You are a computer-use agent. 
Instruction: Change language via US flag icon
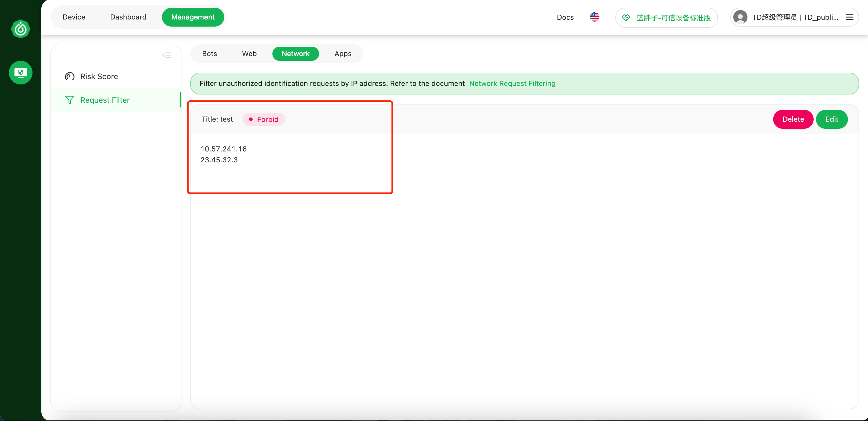594,17
